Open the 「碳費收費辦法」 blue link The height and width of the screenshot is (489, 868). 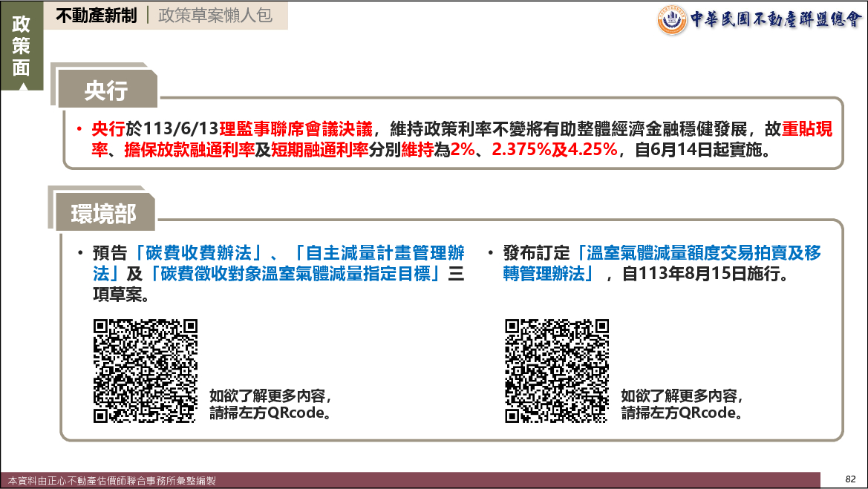click(x=195, y=252)
